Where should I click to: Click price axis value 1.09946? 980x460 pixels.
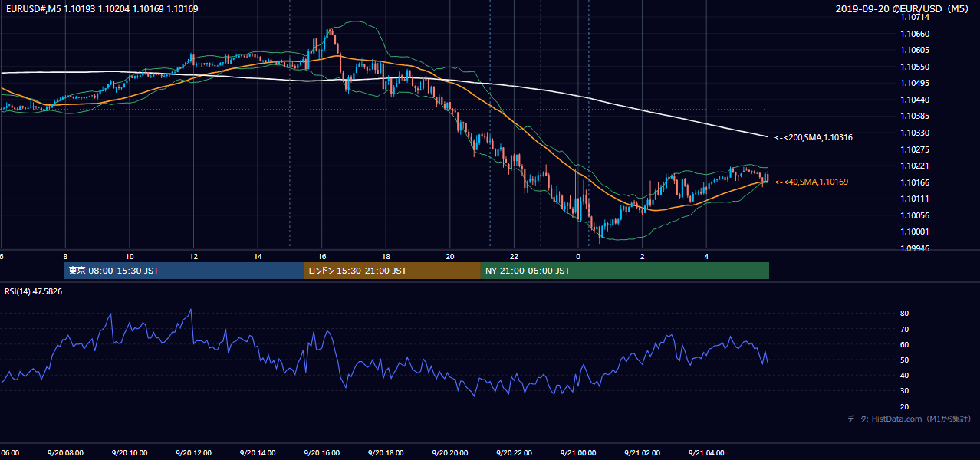[x=915, y=248]
